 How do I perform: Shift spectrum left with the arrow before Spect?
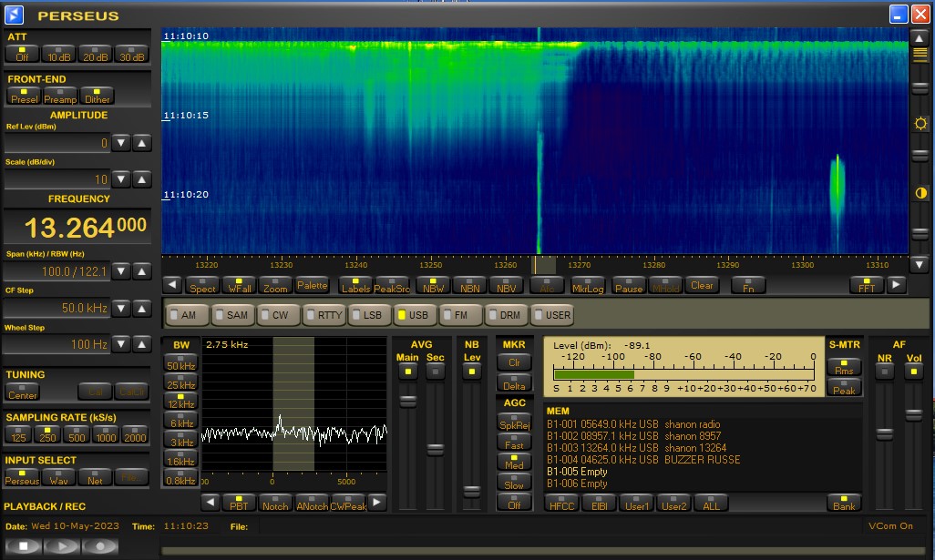coord(172,285)
